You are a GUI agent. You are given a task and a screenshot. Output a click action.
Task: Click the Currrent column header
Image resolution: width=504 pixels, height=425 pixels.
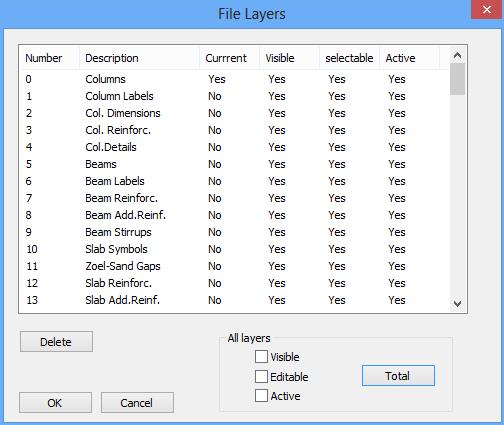(229, 58)
